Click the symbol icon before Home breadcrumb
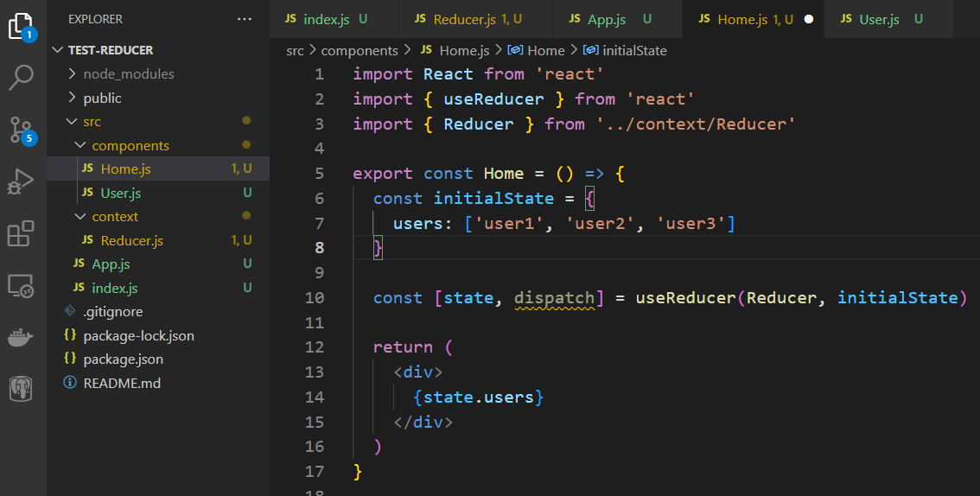Image resolution: width=980 pixels, height=496 pixels. click(x=515, y=51)
